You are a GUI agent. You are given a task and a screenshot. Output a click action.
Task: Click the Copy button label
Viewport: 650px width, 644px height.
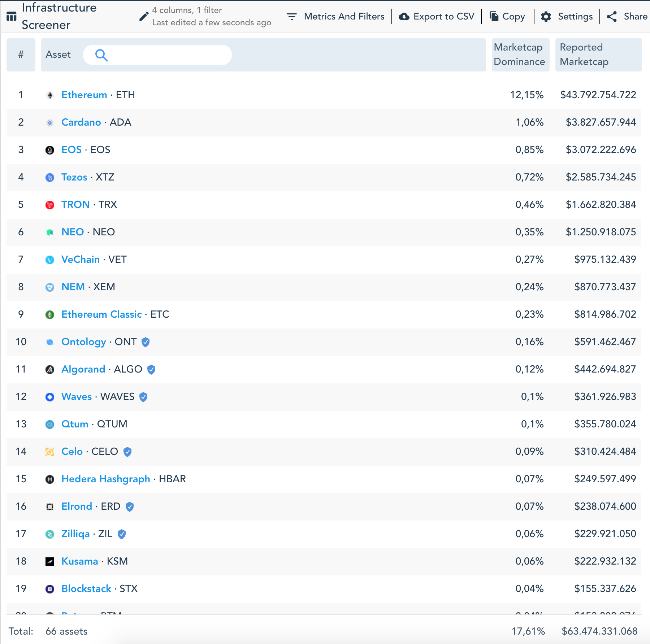513,17
